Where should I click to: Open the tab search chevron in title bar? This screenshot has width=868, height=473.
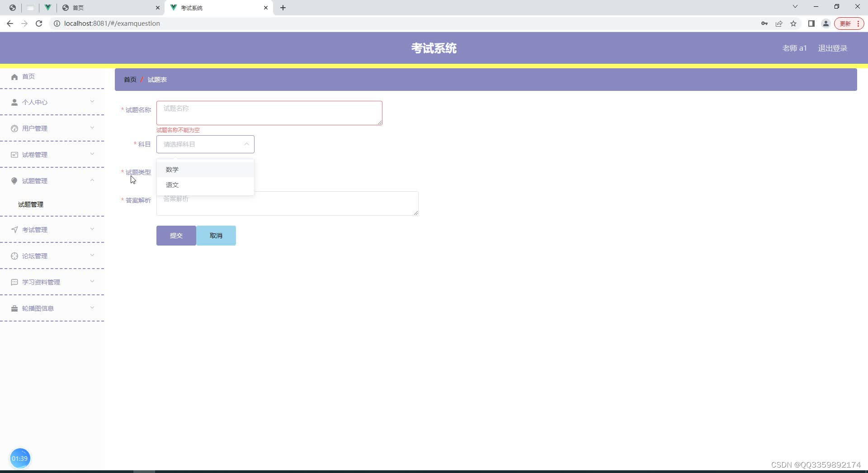[x=795, y=6]
